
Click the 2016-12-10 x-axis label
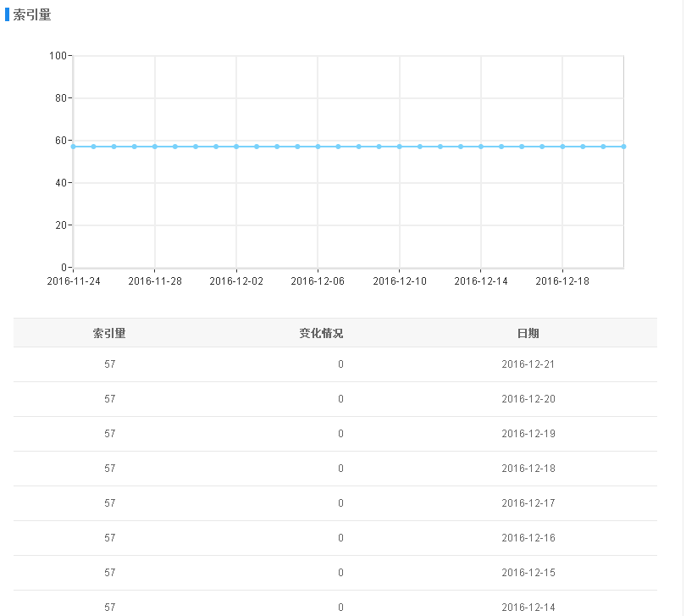pyautogui.click(x=400, y=281)
